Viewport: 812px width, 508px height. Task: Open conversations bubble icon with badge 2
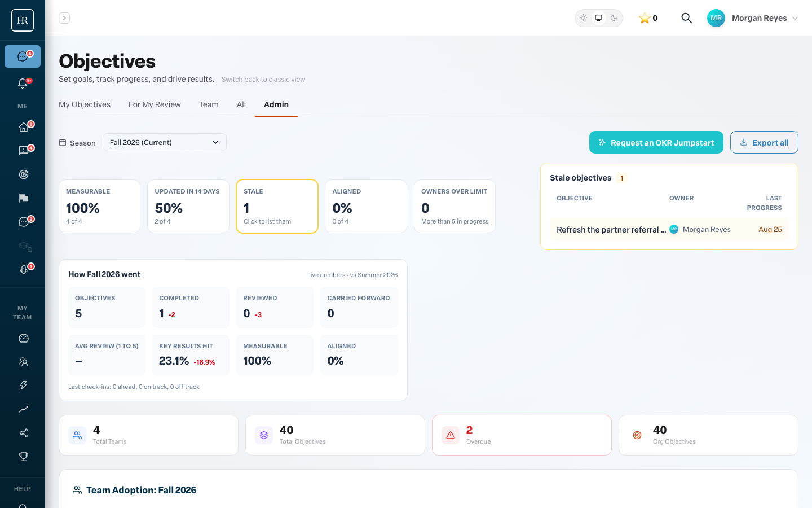(23, 222)
